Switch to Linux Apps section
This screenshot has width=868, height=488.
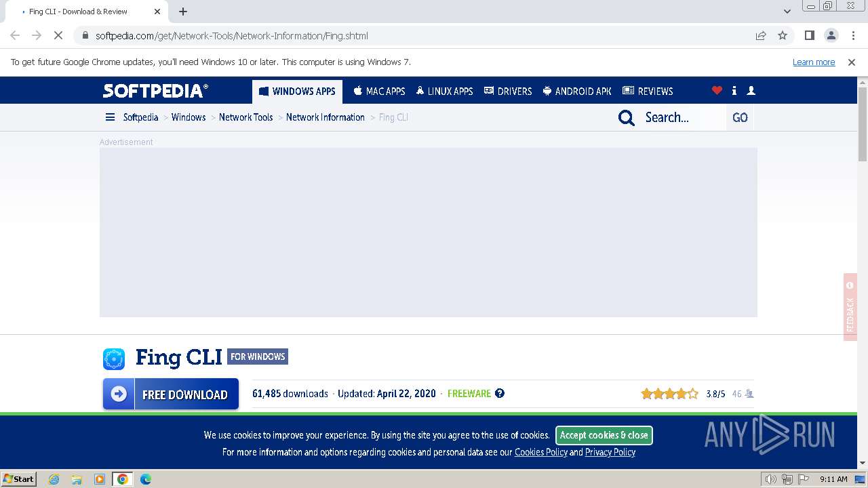[444, 91]
